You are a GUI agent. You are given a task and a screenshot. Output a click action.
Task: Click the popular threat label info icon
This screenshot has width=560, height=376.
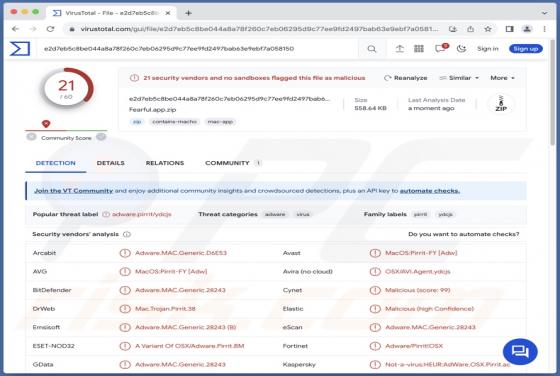pos(106,214)
